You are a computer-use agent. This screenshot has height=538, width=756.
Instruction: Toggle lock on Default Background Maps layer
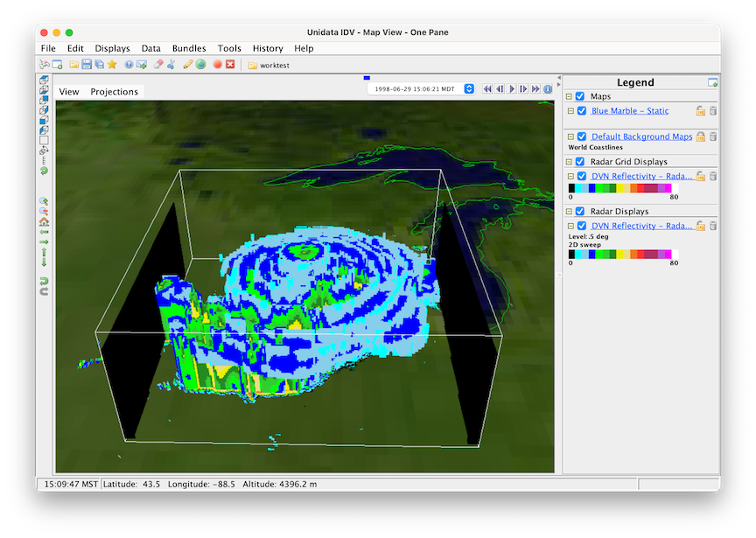click(x=701, y=136)
